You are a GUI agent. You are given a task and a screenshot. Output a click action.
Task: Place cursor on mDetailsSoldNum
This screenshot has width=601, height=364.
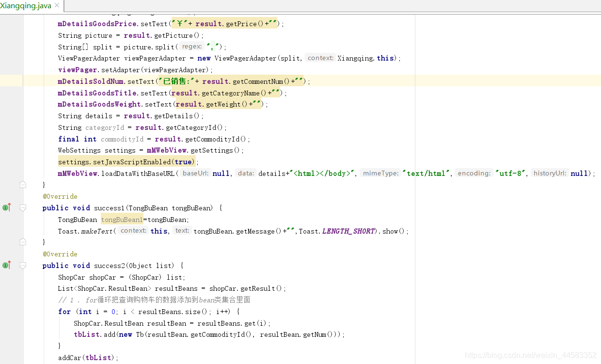(x=91, y=81)
